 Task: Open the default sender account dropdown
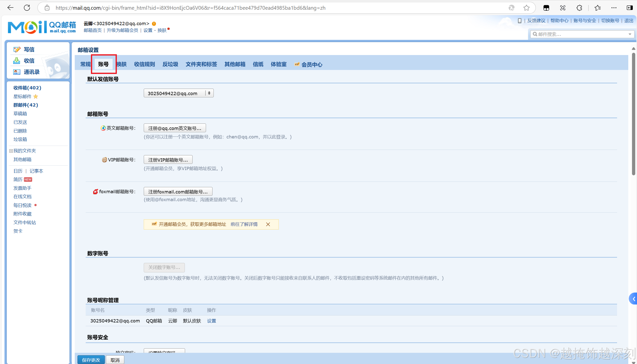(179, 93)
